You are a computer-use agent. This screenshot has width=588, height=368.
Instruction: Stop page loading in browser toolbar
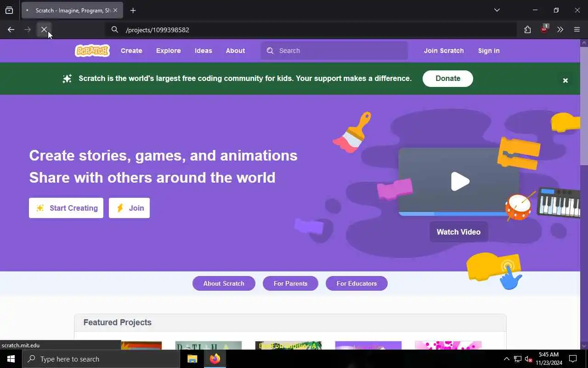tap(44, 29)
